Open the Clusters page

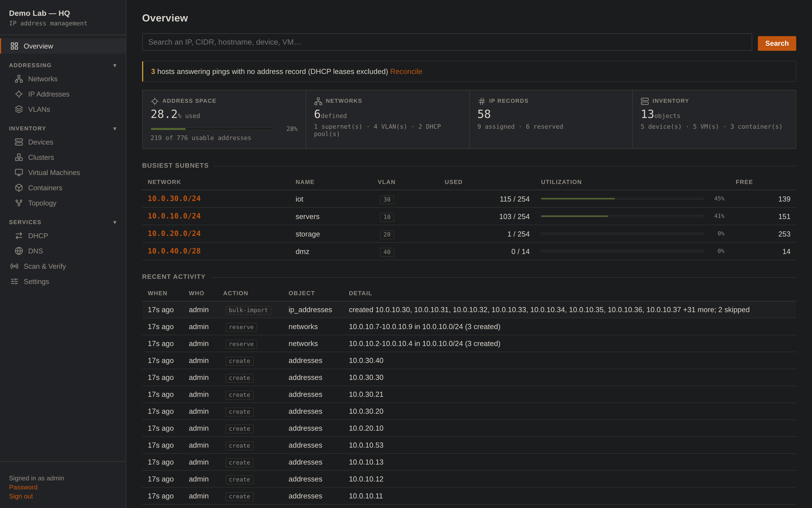tap(41, 157)
